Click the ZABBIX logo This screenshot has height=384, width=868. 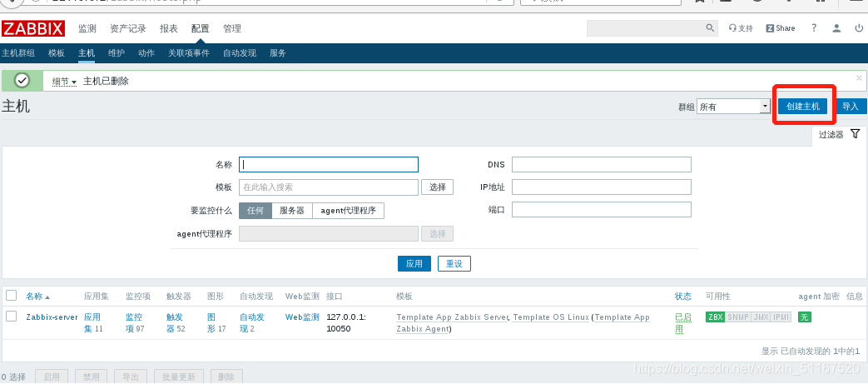[32, 28]
